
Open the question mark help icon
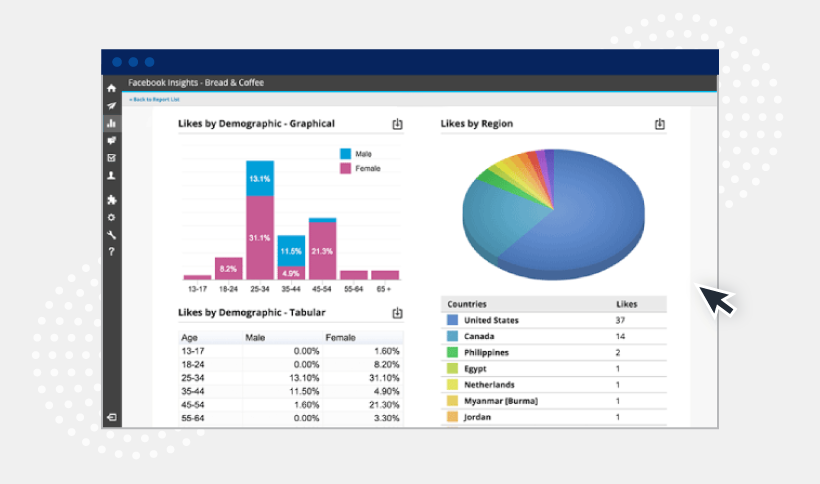tap(111, 252)
